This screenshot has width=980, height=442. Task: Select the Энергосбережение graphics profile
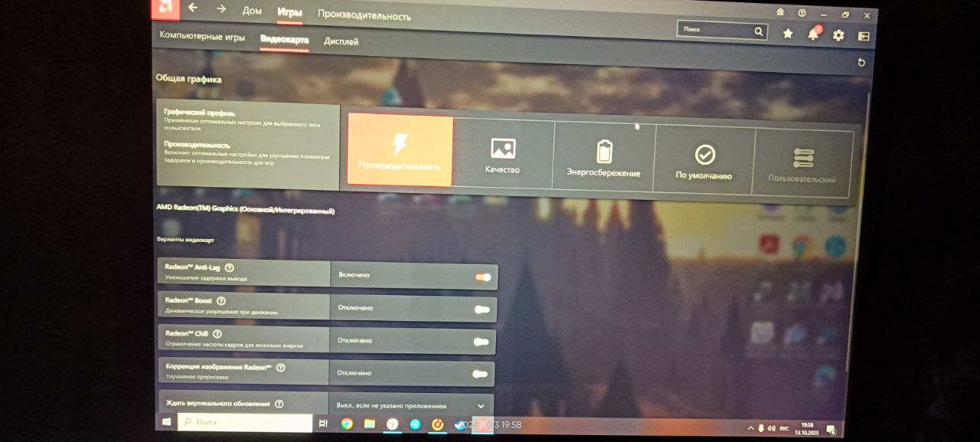[603, 156]
